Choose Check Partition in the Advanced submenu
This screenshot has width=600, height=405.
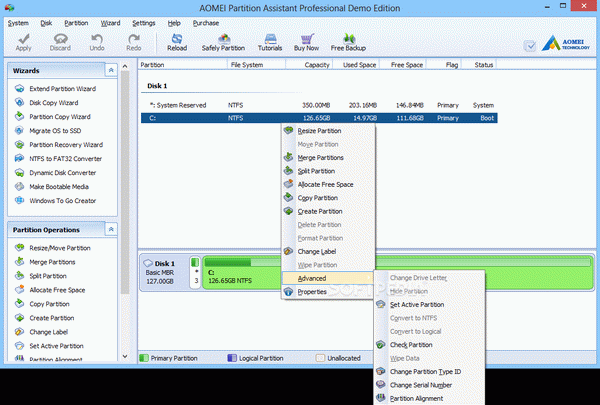pos(429,345)
